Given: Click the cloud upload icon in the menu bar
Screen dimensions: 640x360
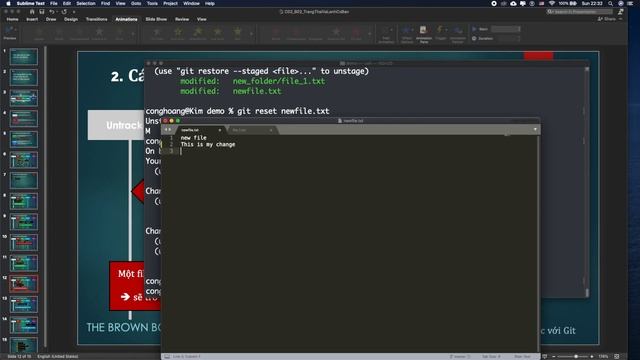Looking at the screenshot, I should (513, 3).
